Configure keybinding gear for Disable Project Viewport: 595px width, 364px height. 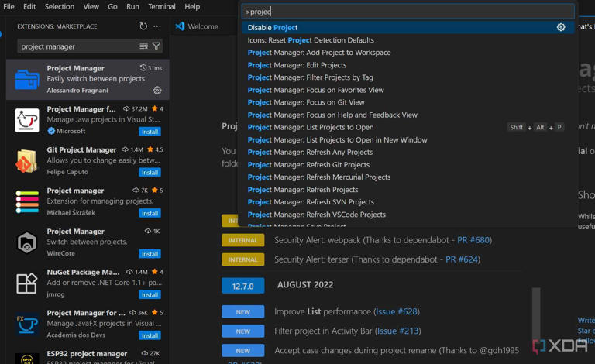click(561, 27)
